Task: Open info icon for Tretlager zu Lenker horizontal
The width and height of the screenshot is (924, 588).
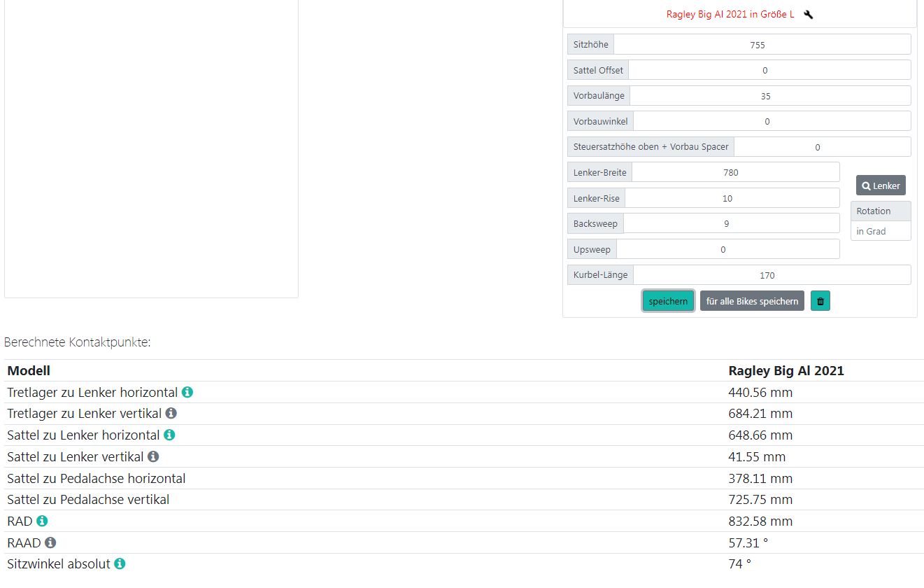Action: click(187, 393)
